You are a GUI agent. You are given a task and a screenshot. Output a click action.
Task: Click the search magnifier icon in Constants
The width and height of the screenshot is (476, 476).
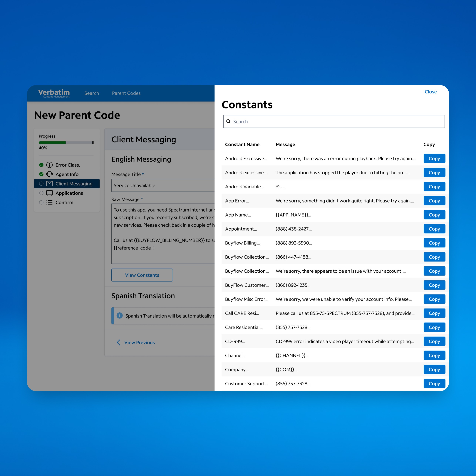228,121
